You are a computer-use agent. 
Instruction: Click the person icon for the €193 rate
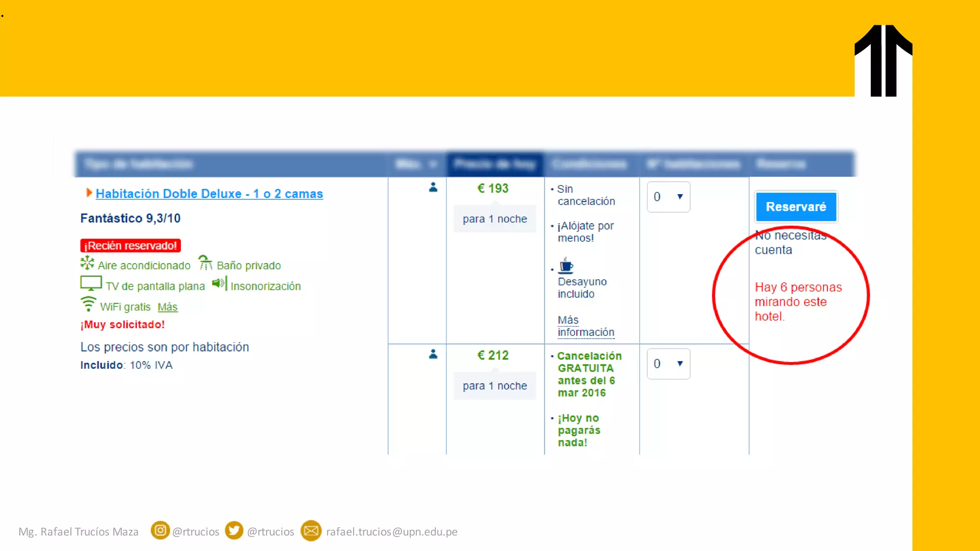point(433,187)
